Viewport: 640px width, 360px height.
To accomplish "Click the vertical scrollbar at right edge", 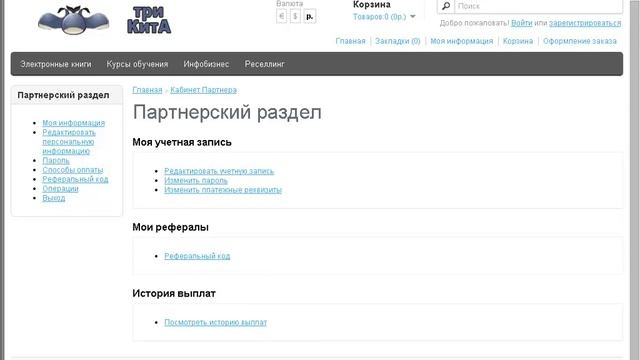I will click(635, 180).
